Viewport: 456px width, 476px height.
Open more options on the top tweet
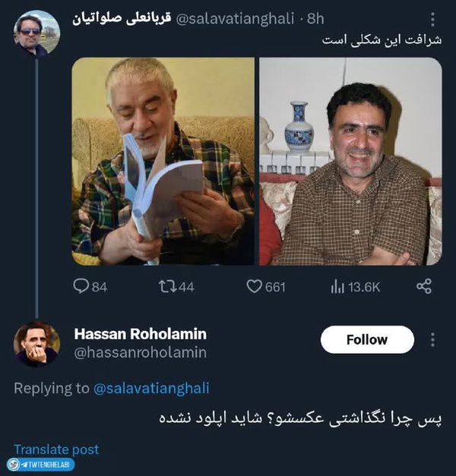(x=432, y=20)
